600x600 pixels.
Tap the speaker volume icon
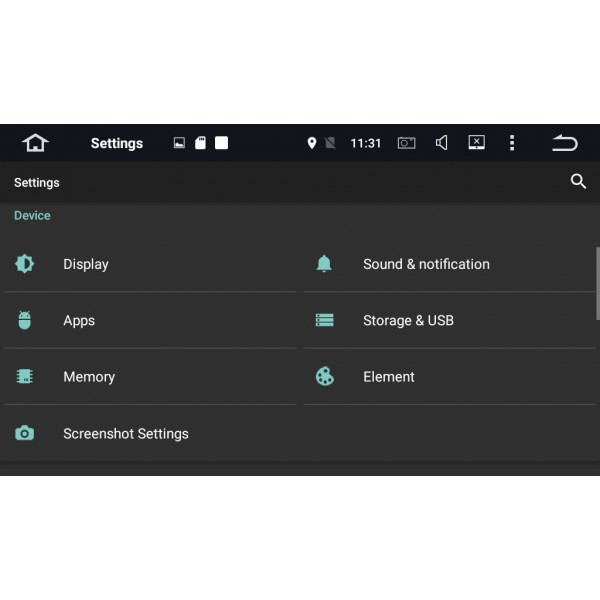coord(441,143)
